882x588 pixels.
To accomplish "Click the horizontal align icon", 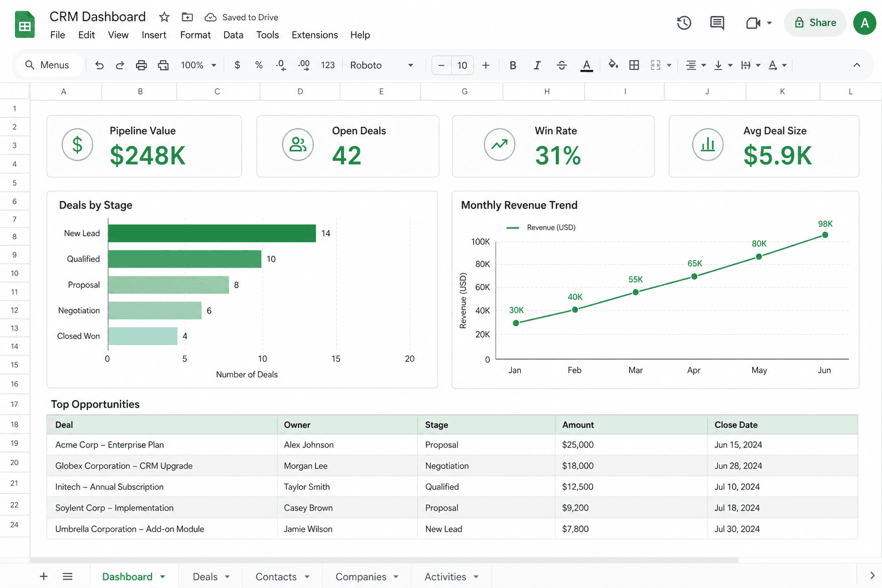I will coord(691,65).
